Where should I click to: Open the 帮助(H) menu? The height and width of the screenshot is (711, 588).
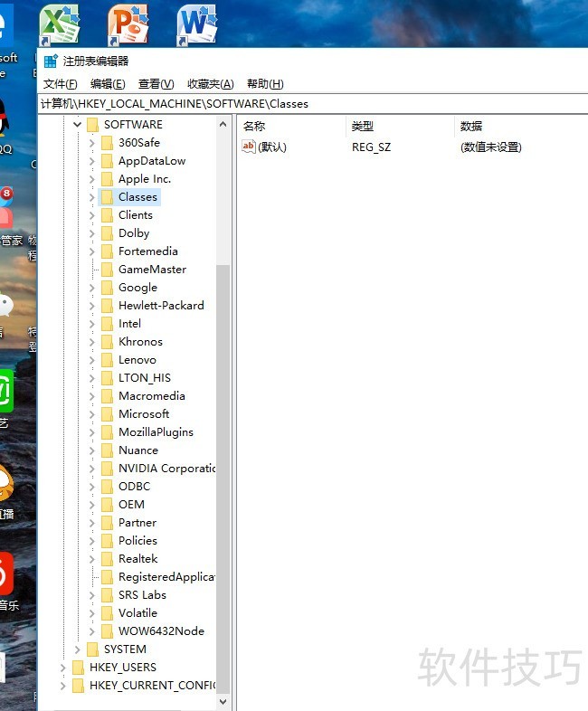tap(265, 84)
